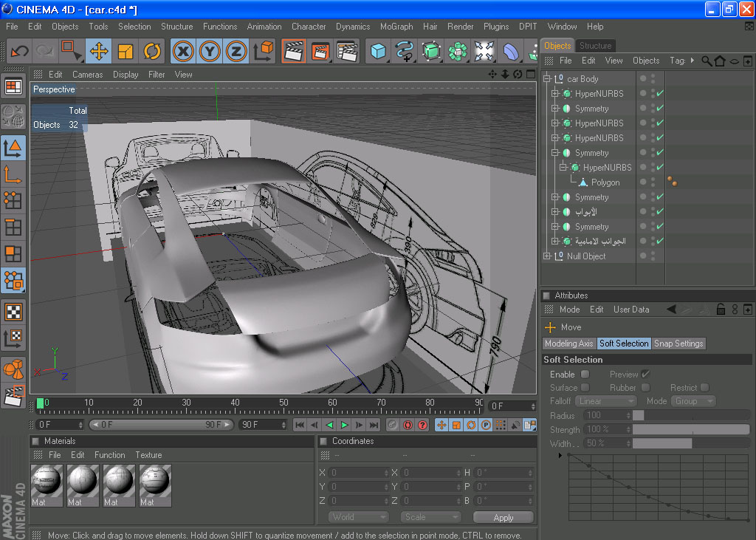This screenshot has height=540, width=756.
Task: Collapse the car Body tree node
Action: pyautogui.click(x=547, y=78)
